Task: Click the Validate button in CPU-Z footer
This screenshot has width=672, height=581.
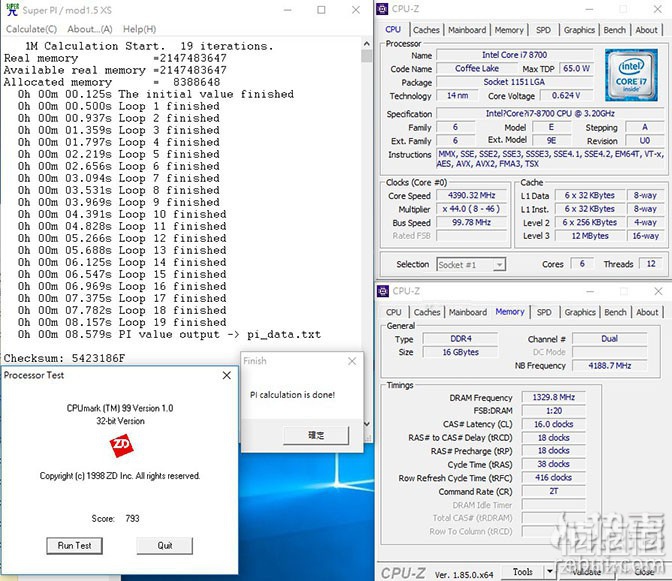Action: coord(586,572)
